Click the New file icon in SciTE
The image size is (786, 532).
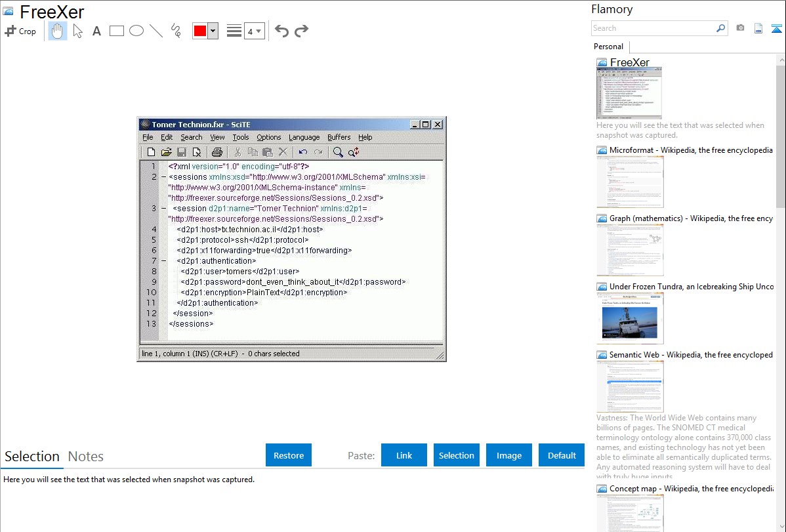(x=151, y=152)
